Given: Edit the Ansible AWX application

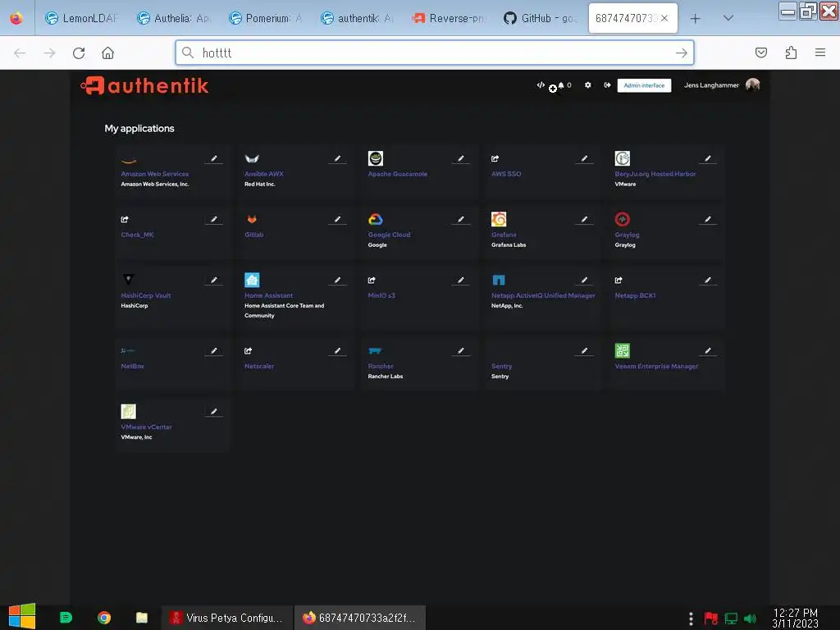Looking at the screenshot, I should (x=337, y=158).
